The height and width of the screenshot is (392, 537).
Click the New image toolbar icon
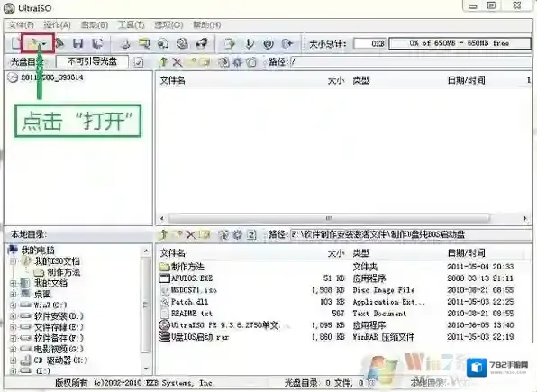pos(15,43)
